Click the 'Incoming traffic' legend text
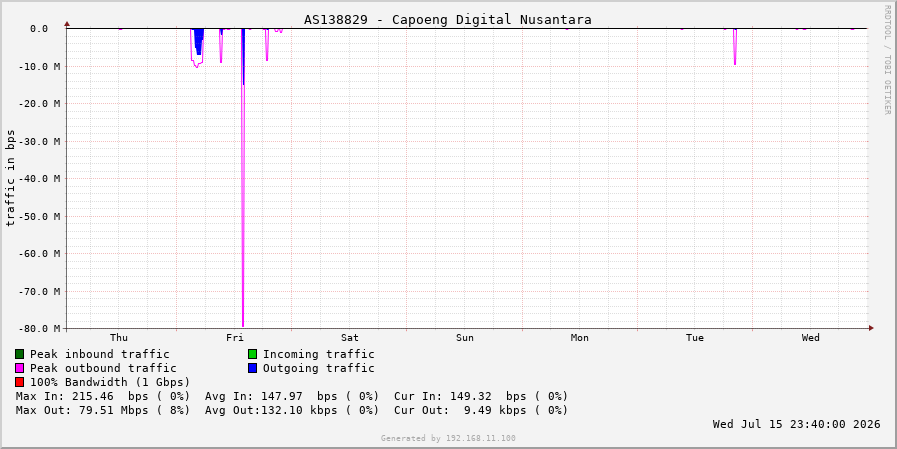This screenshot has height=449, width=897. pyautogui.click(x=319, y=355)
